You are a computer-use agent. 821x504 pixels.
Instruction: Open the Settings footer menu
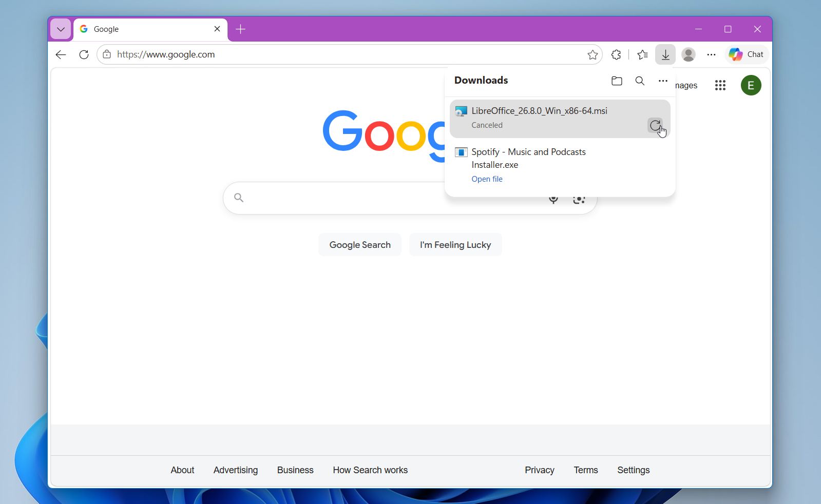(x=633, y=470)
